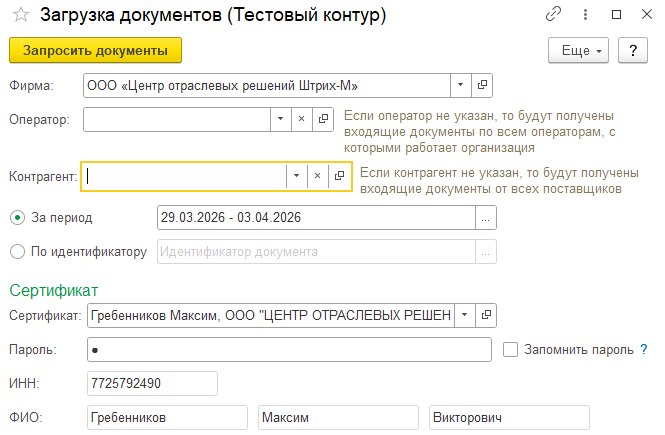Click the blue question mark beside Запомнить пароль
The height and width of the screenshot is (435, 665).
click(644, 349)
